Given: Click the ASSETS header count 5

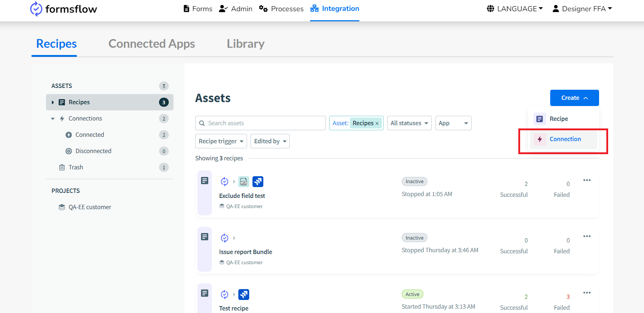Looking at the screenshot, I should pos(164,86).
